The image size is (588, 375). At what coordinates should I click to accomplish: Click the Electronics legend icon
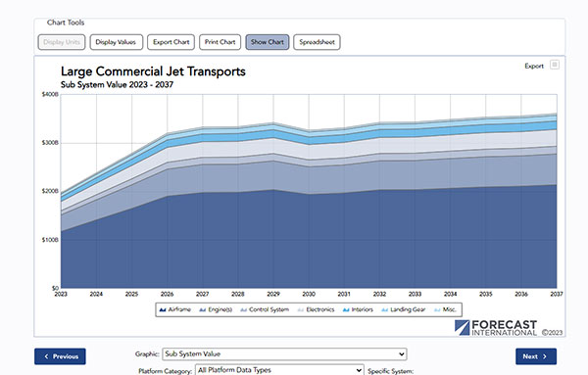click(301, 310)
